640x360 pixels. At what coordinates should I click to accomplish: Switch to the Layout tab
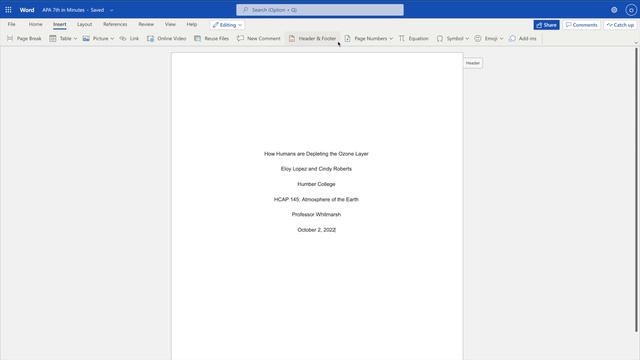coord(84,24)
